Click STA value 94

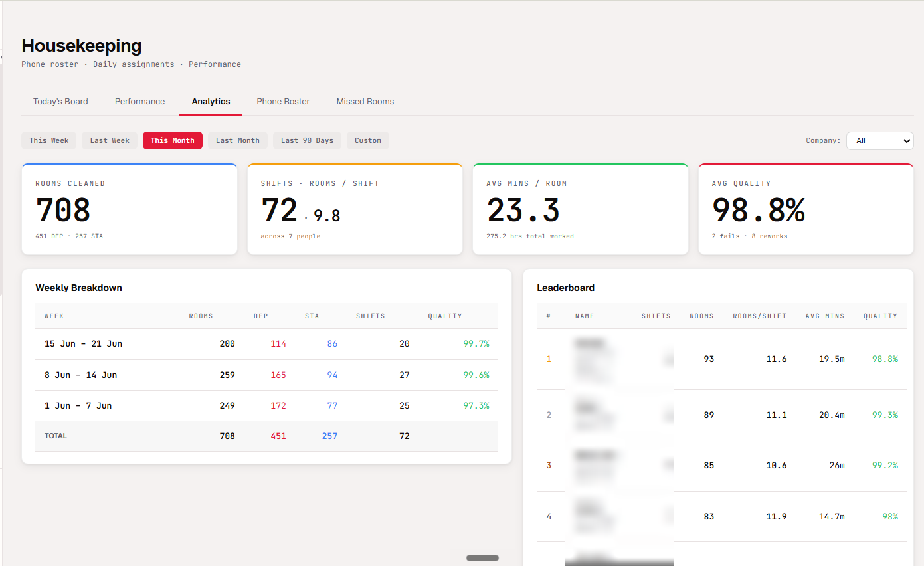tap(332, 375)
